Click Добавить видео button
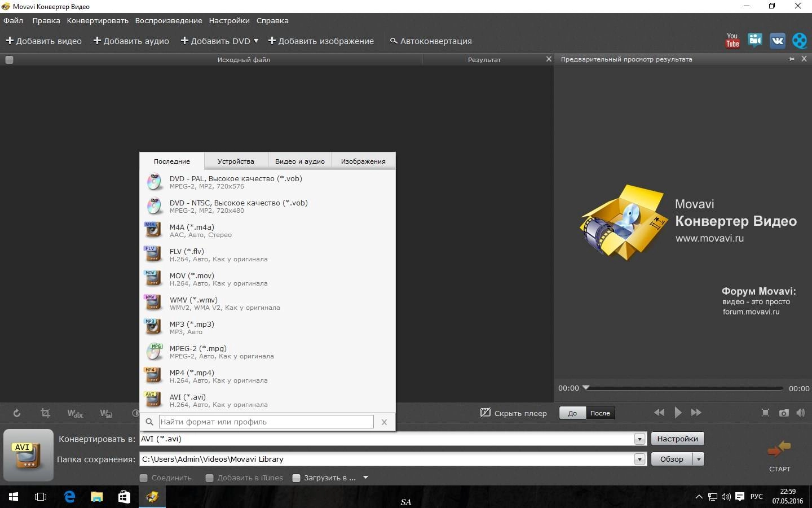 pos(44,41)
